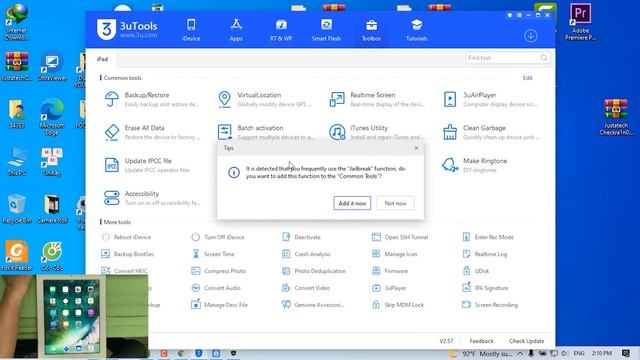This screenshot has width=640, height=360.
Task: Open the iDevice section
Action: 191,30
